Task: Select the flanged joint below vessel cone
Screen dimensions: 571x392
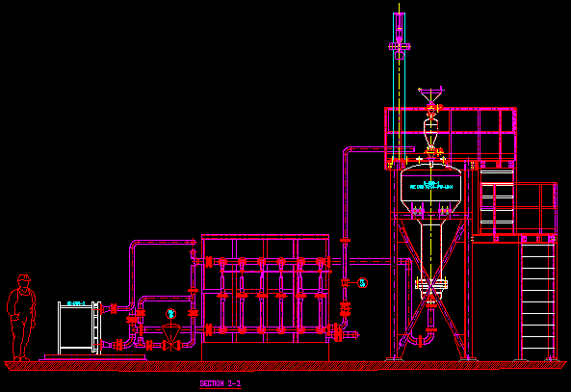Action: point(431,284)
